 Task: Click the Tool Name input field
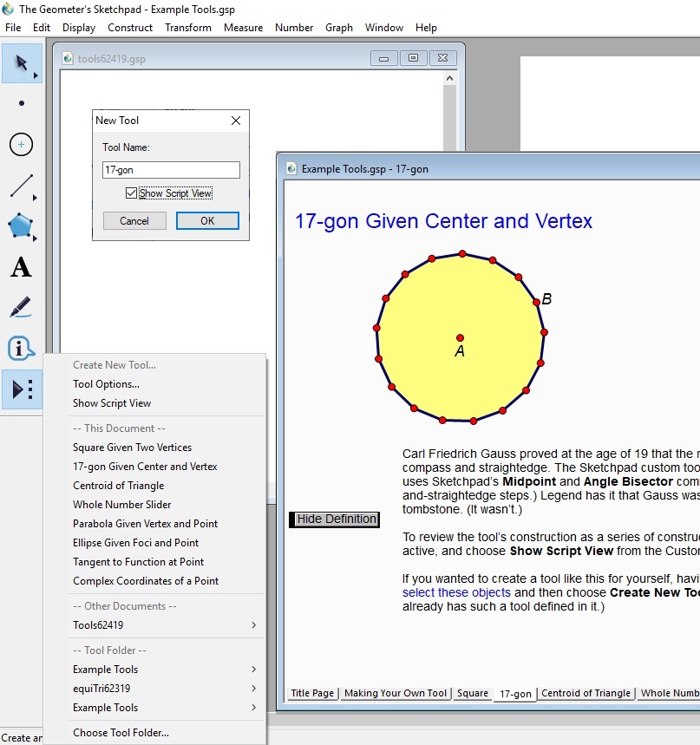(x=171, y=170)
